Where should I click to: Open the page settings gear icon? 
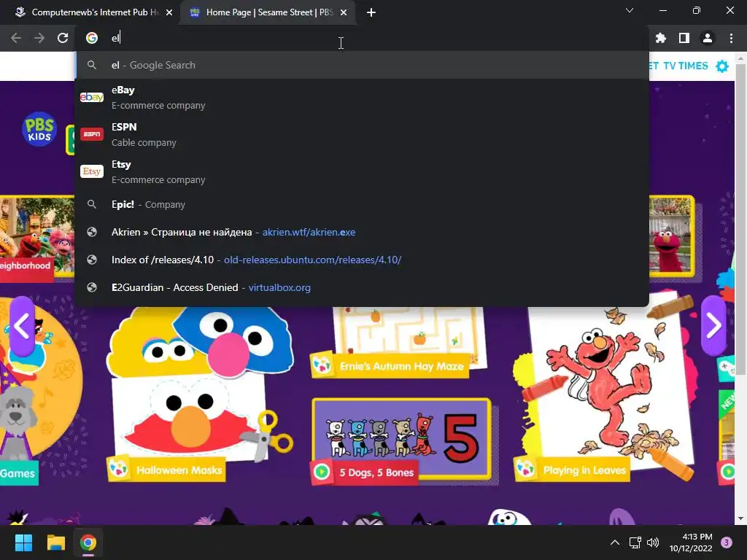[x=722, y=66]
